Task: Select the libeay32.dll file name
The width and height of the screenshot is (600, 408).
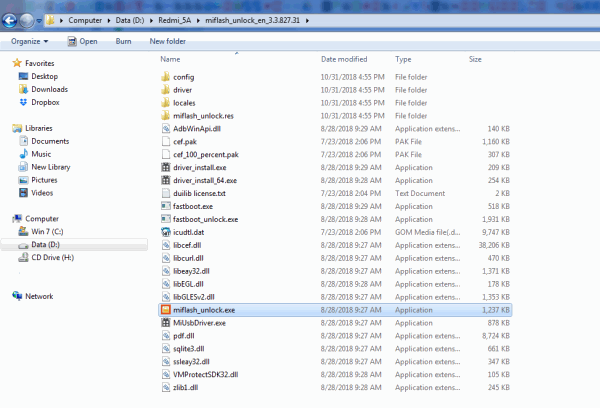Action: [191, 271]
